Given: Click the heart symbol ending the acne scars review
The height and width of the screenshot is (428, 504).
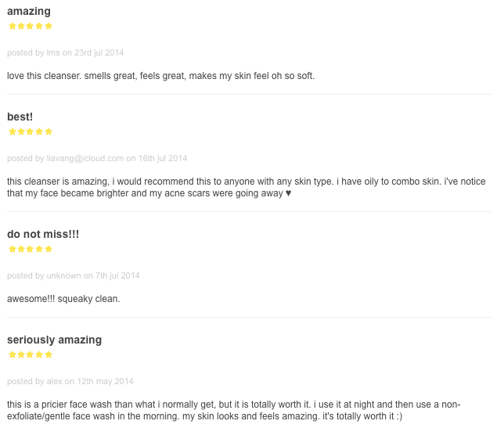Looking at the screenshot, I should click(288, 193).
